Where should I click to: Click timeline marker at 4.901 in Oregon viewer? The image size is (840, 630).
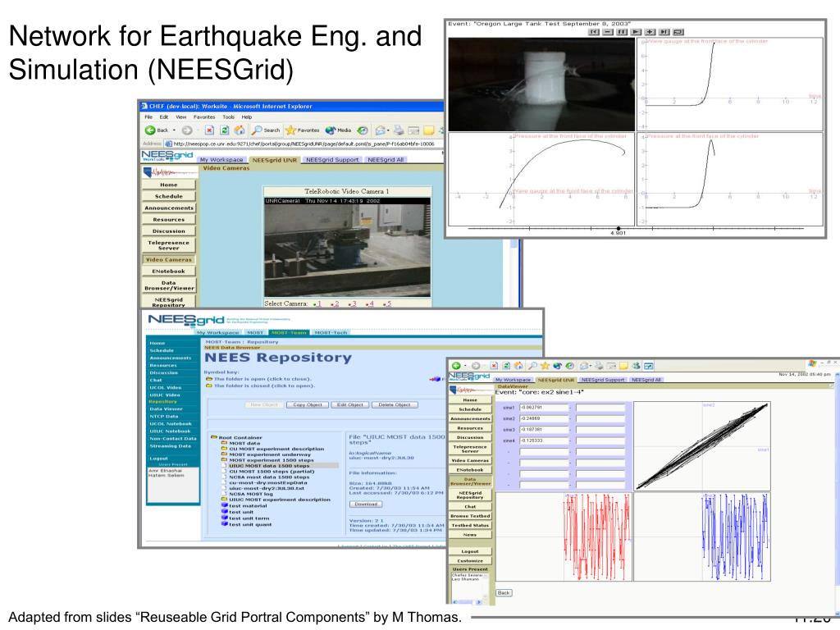[619, 229]
